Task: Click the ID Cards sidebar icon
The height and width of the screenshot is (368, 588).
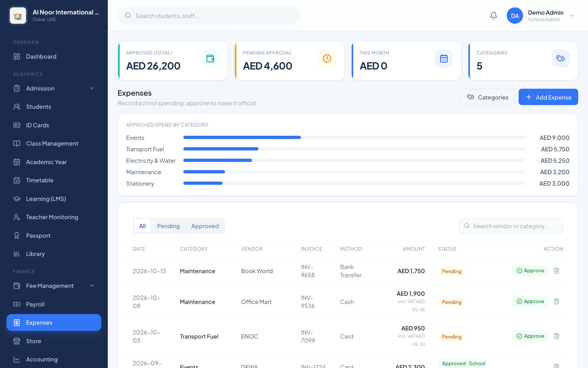Action: pyautogui.click(x=17, y=125)
